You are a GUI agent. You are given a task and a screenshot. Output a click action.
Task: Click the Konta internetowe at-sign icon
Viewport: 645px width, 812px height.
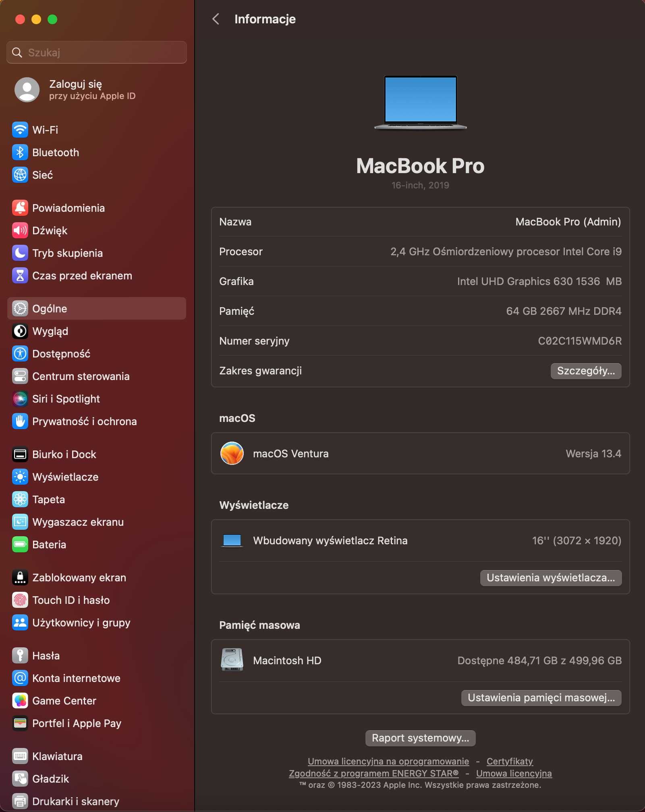click(x=20, y=678)
